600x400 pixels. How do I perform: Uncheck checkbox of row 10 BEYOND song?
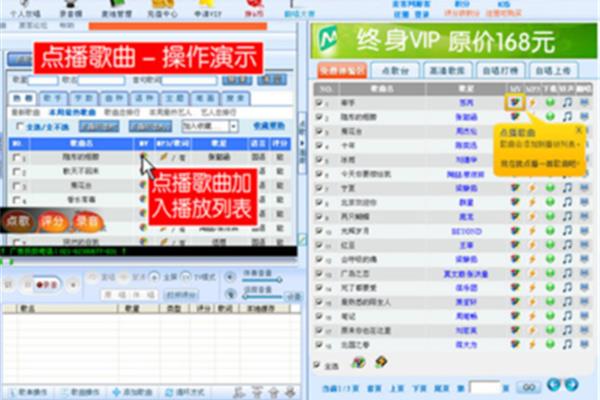[318, 230]
